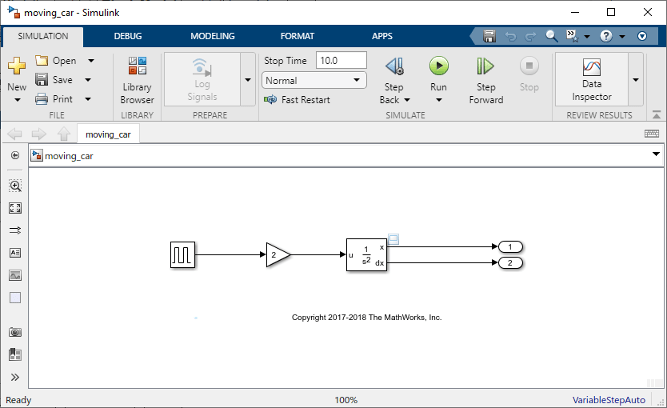Screen dimensions: 667x408
Task: Expand the Review Results gallery arrow
Action: (635, 80)
